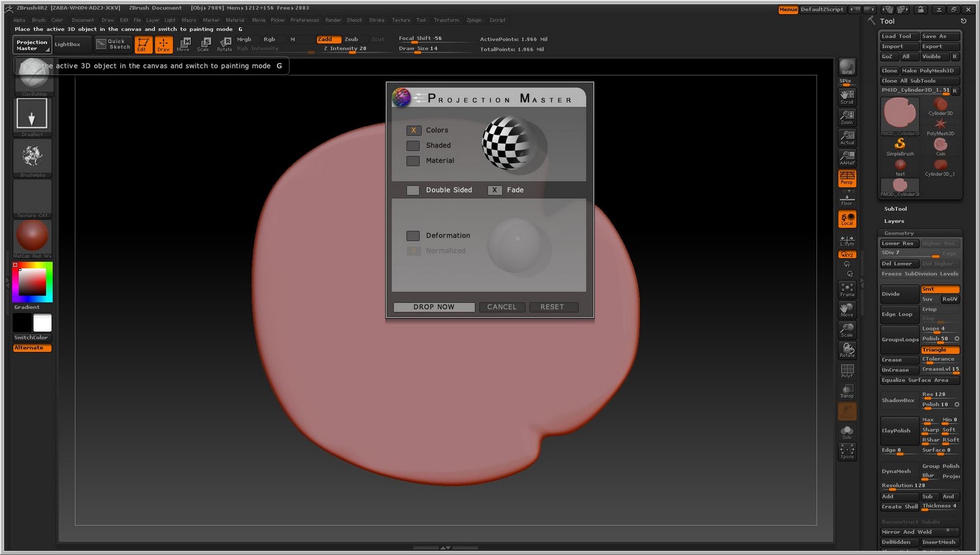The image size is (980, 555).
Task: Select the SimpleBrush tool thumbnail
Action: click(x=900, y=146)
